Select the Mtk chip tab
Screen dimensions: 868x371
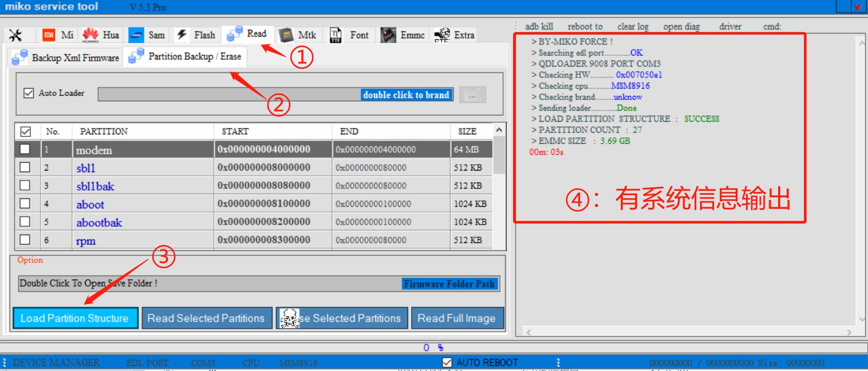(286, 35)
